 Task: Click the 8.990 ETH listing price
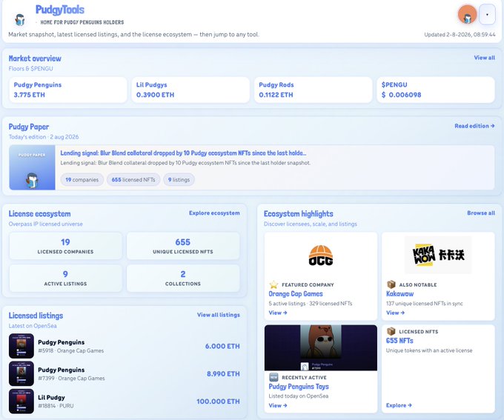tap(223, 374)
